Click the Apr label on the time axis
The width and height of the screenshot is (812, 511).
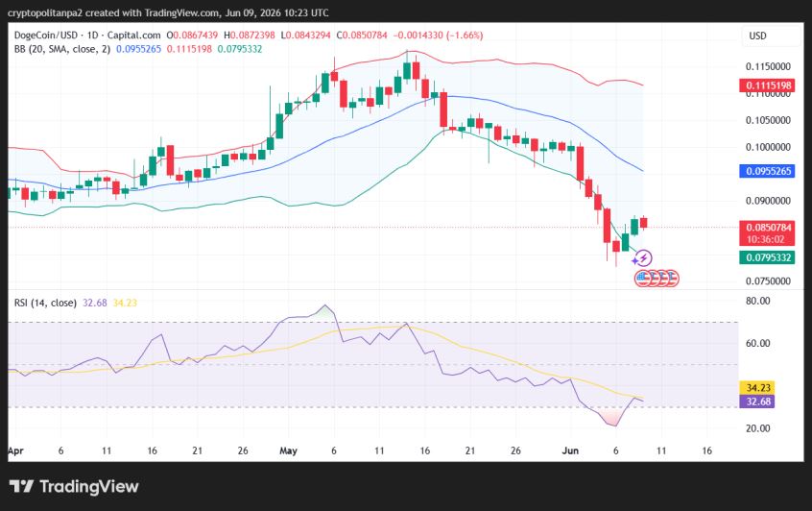(15, 450)
